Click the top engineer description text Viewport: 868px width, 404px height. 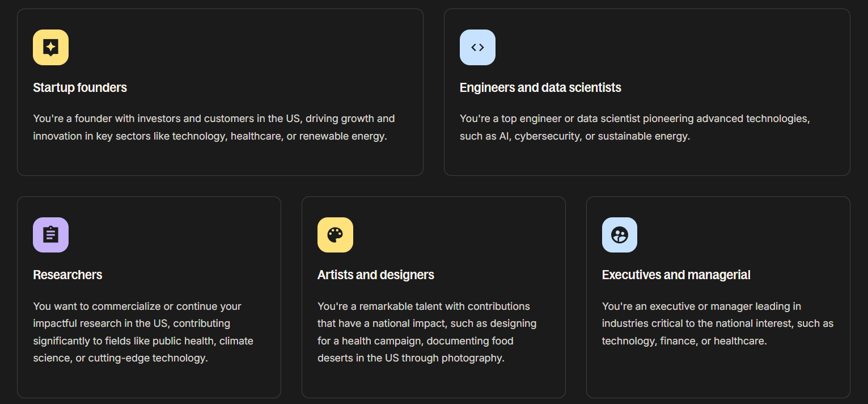pos(635,128)
